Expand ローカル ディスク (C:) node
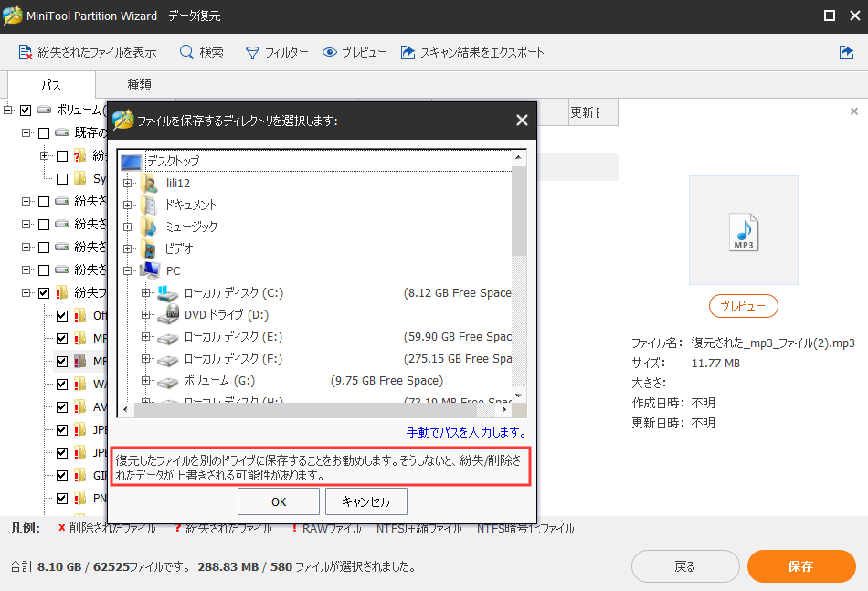 (145, 292)
